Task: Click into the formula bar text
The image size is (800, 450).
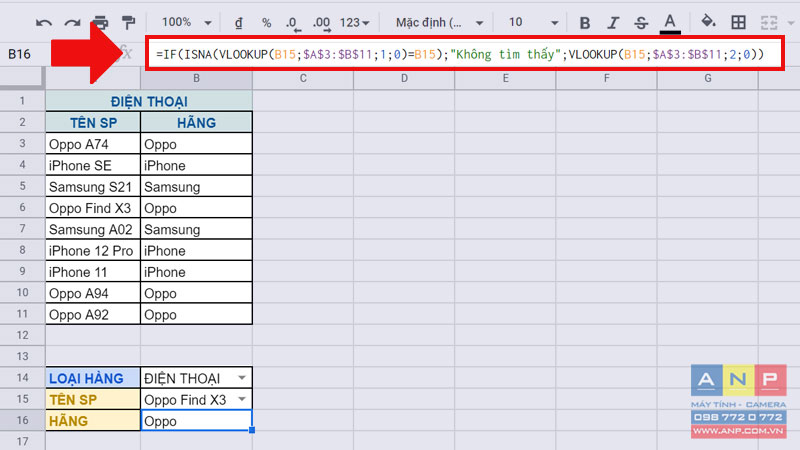Action: click(x=460, y=54)
